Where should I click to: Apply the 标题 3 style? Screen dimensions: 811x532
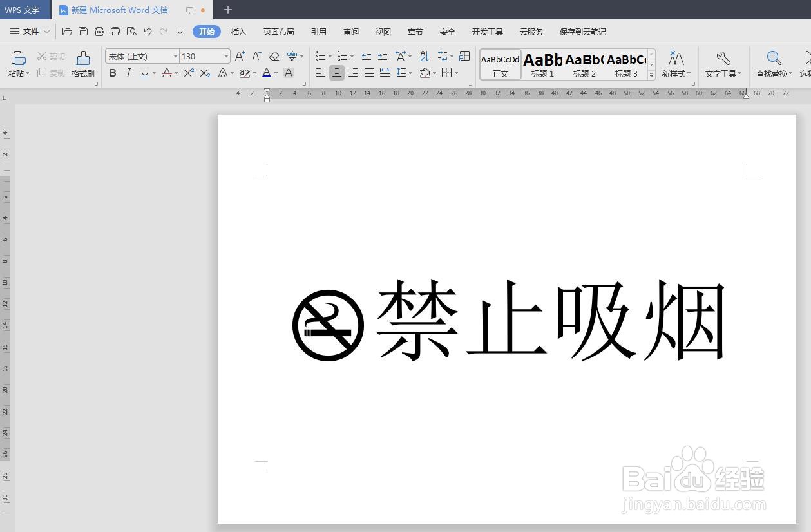click(626, 64)
